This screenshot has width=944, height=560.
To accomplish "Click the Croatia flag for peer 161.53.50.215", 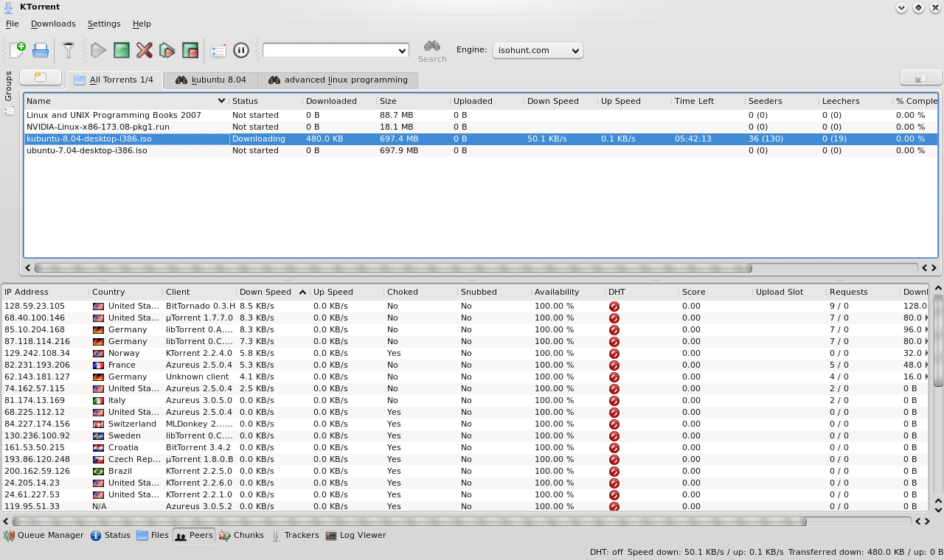I will coord(98,447).
